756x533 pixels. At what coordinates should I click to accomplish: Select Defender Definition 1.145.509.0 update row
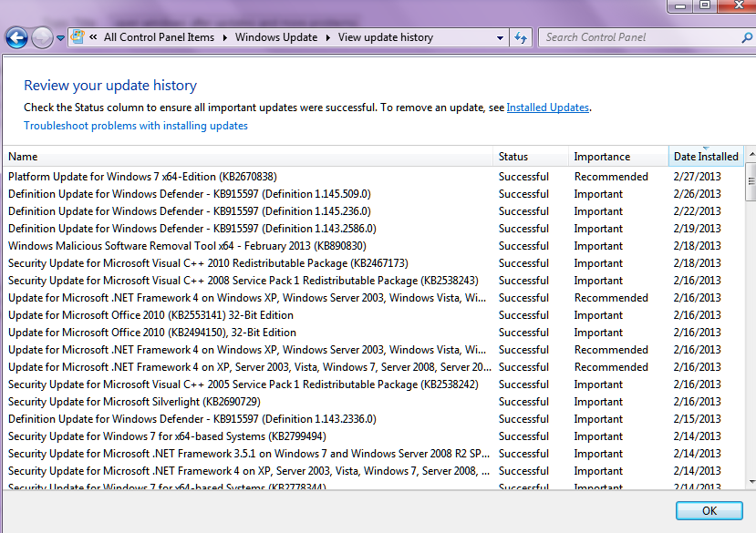click(x=373, y=194)
